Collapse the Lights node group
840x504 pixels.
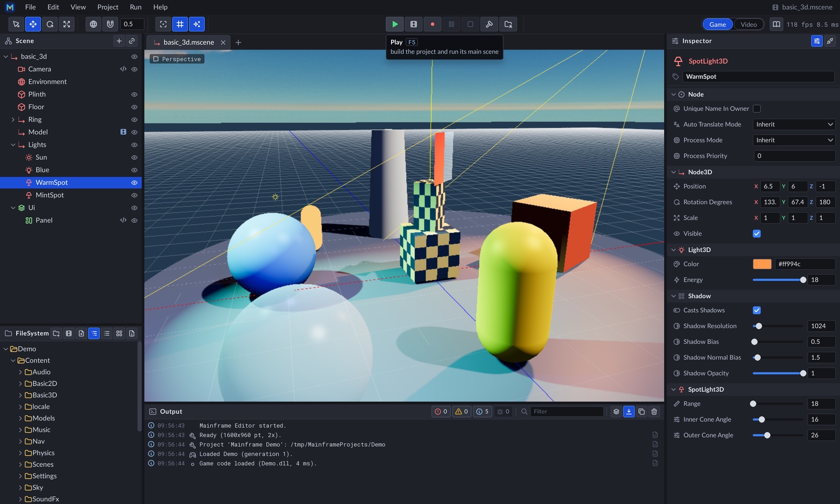point(13,145)
